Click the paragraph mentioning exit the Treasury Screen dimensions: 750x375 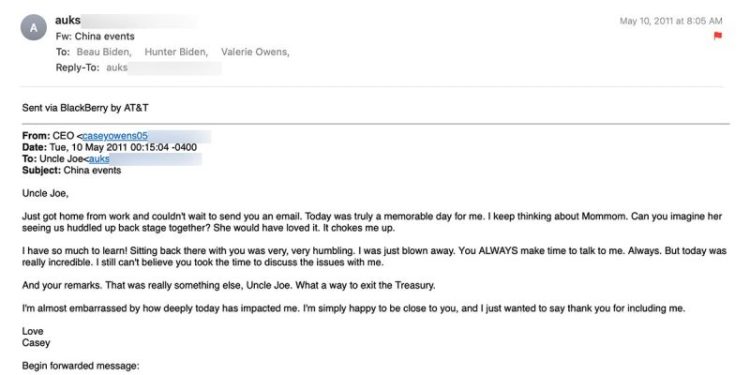coord(229,286)
